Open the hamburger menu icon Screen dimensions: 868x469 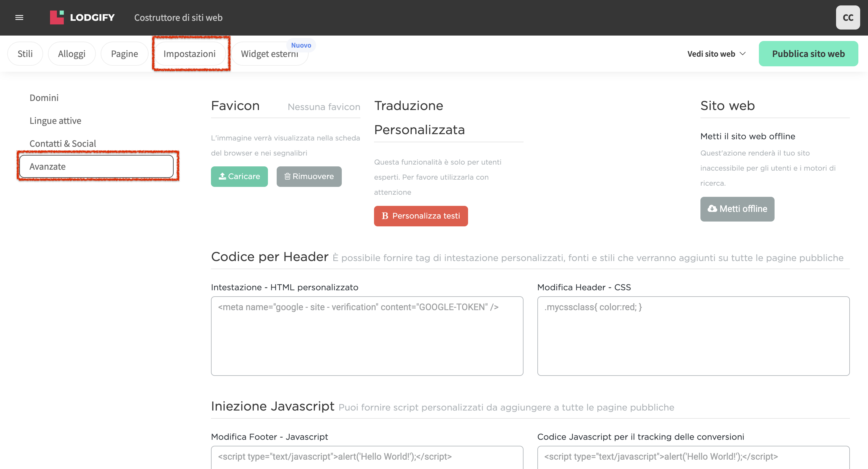pos(19,17)
